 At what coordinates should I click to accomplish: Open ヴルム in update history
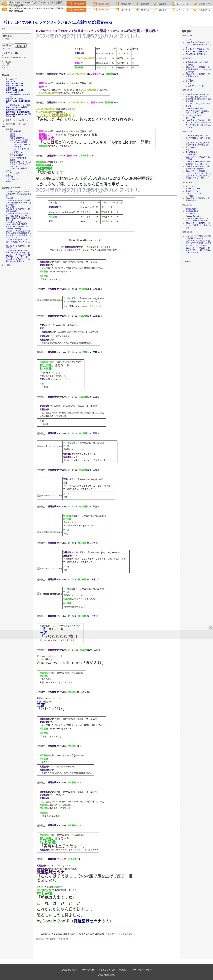point(188,84)
